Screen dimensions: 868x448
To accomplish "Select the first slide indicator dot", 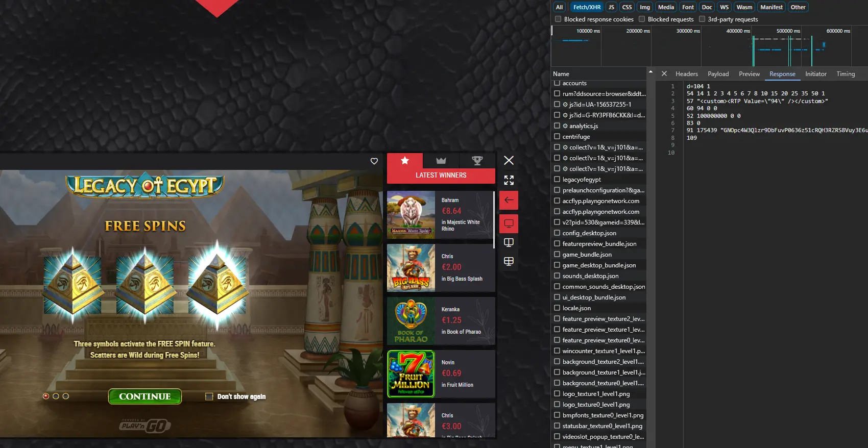I will [46, 396].
